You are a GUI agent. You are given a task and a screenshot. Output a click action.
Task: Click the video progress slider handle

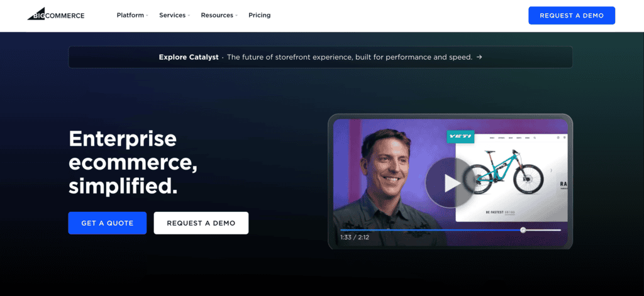(523, 230)
